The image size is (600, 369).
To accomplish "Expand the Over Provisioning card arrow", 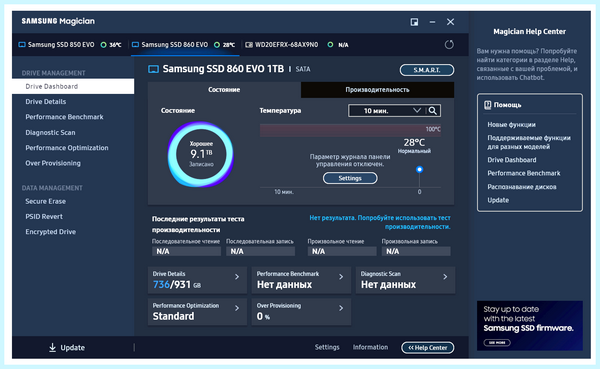I will click(341, 308).
